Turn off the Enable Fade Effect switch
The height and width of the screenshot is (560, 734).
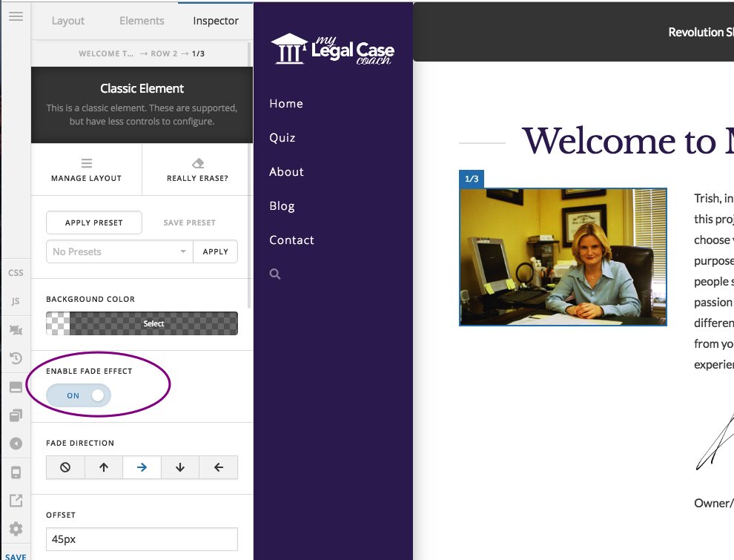[79, 395]
